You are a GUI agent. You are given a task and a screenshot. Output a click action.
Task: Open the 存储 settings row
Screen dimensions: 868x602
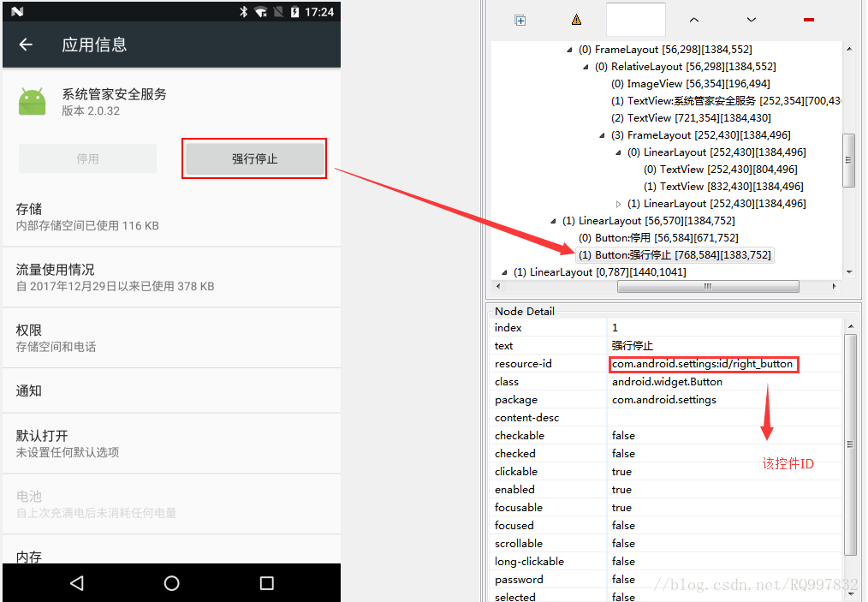pyautogui.click(x=171, y=217)
